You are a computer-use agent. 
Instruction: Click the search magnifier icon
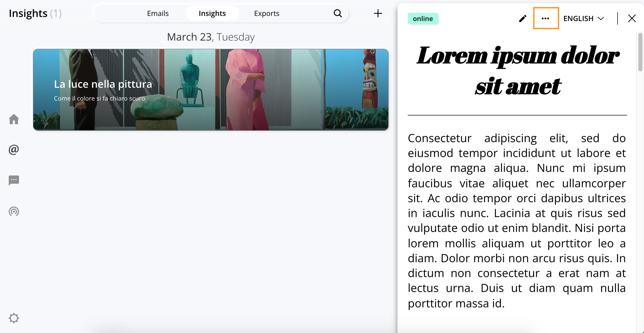(x=338, y=13)
